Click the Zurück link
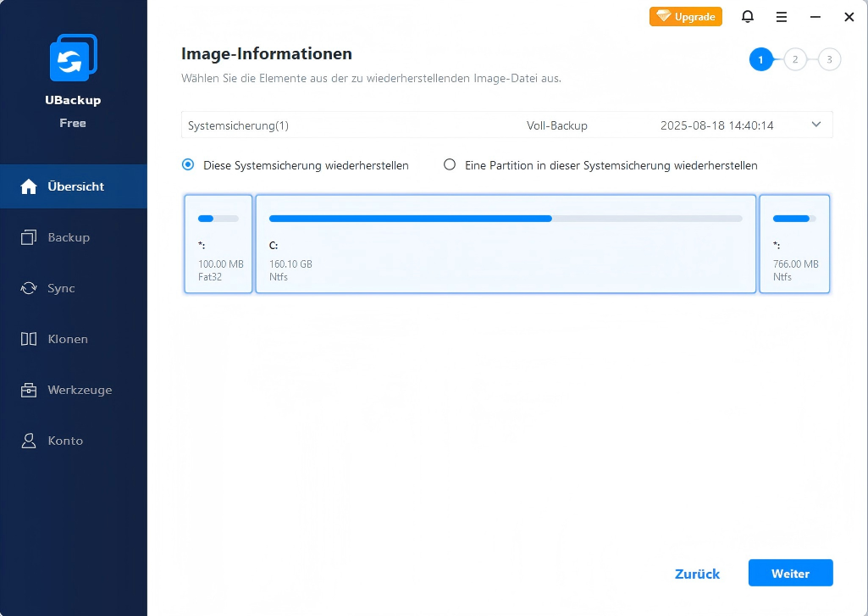Viewport: 868px width, 616px height. [x=697, y=574]
